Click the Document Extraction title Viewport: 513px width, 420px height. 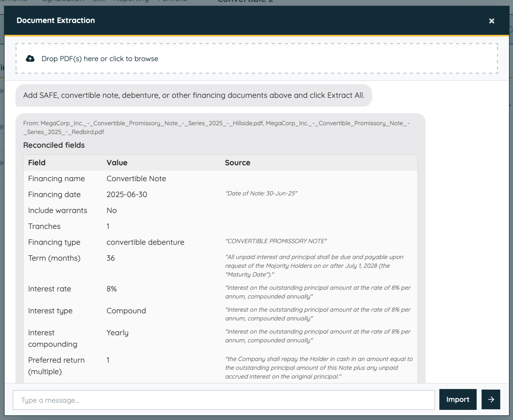(x=56, y=20)
